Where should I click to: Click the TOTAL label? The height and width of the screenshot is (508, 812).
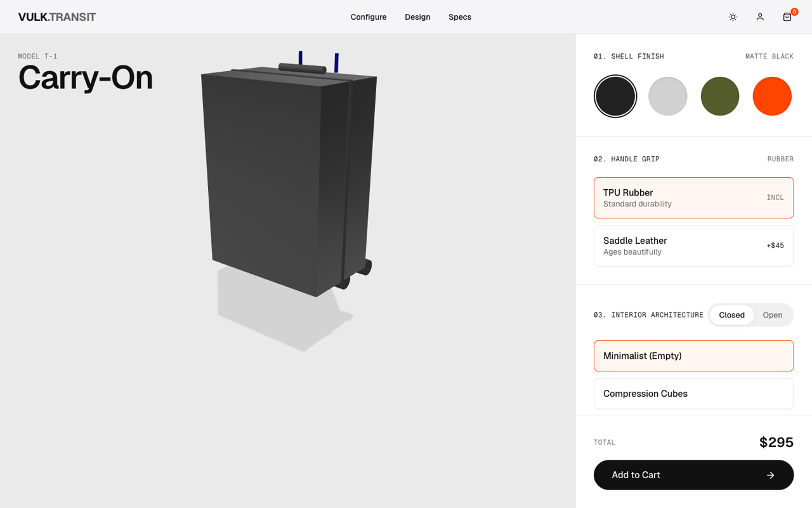(605, 443)
